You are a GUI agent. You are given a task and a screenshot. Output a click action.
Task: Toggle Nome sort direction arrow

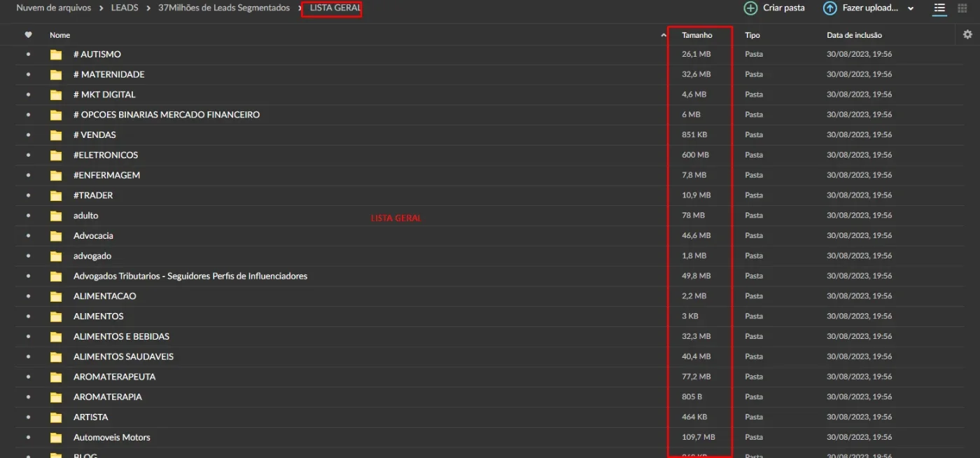[x=664, y=35]
